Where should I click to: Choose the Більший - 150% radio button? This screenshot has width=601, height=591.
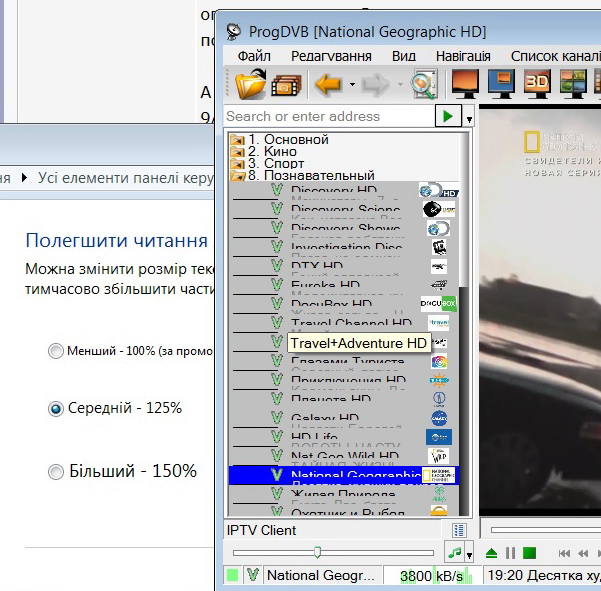pyautogui.click(x=56, y=472)
